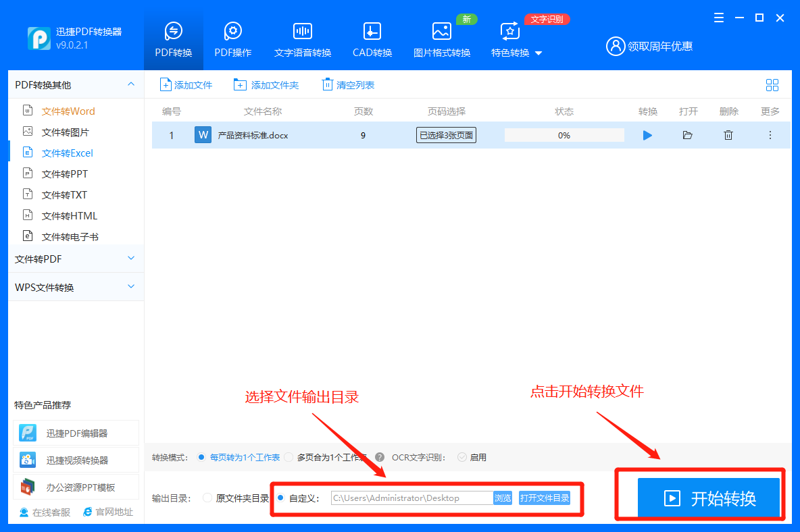Click the 文件转HTML page icon
This screenshot has width=800, height=532.
tap(28, 215)
